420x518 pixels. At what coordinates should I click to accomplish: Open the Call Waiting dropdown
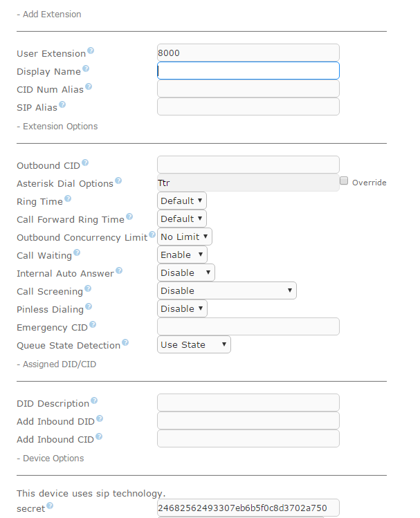(182, 255)
